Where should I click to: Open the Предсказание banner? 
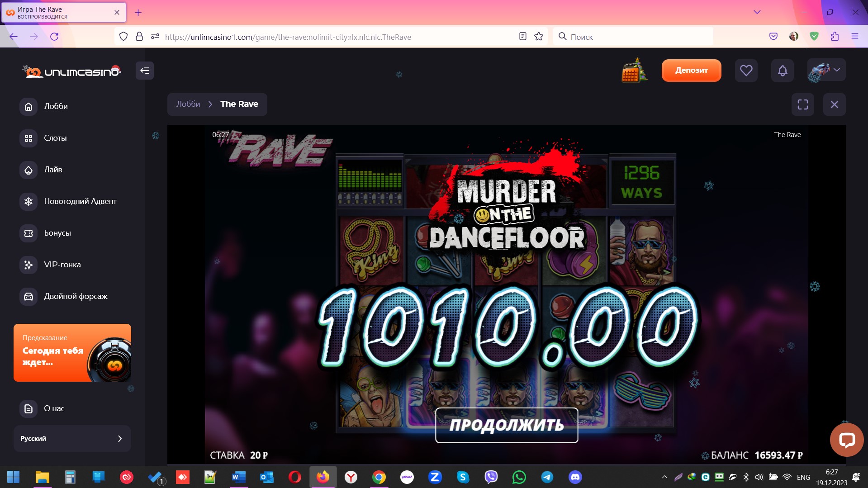pyautogui.click(x=72, y=353)
